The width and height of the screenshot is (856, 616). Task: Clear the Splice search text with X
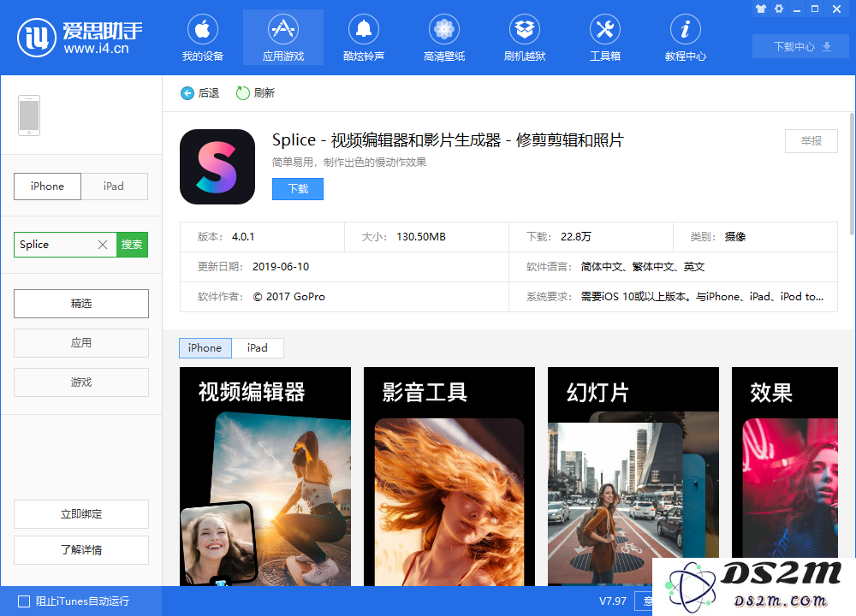pos(103,245)
